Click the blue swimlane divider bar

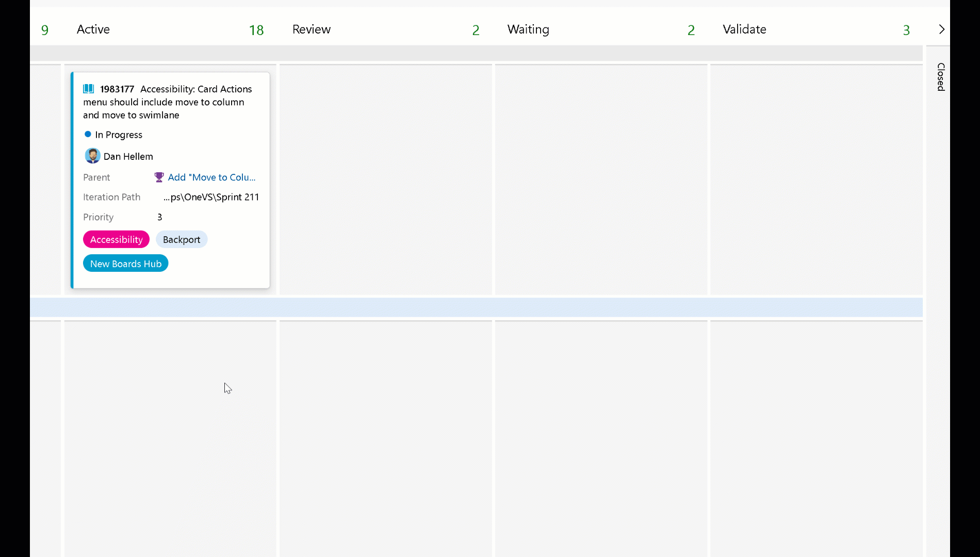464,307
